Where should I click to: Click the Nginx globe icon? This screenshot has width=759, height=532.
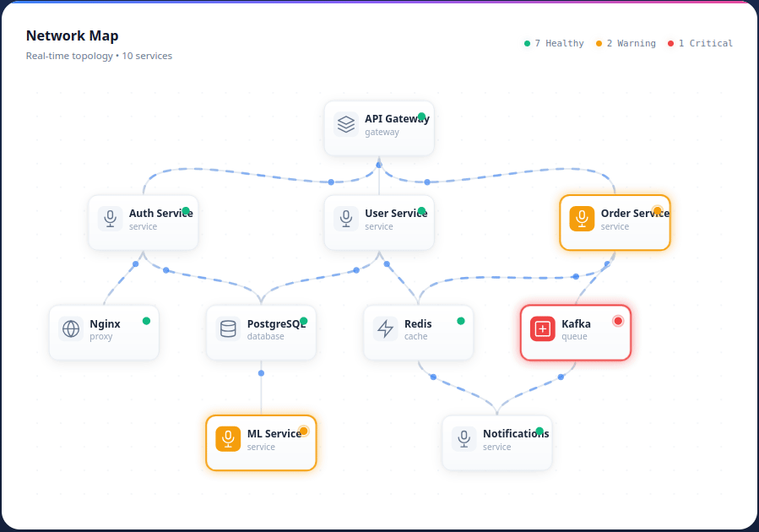71,328
